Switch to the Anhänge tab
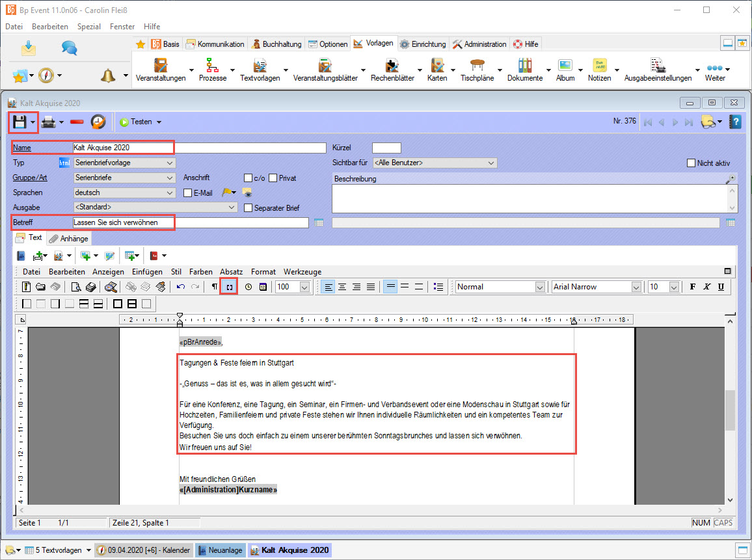This screenshot has width=752, height=560. tap(69, 239)
